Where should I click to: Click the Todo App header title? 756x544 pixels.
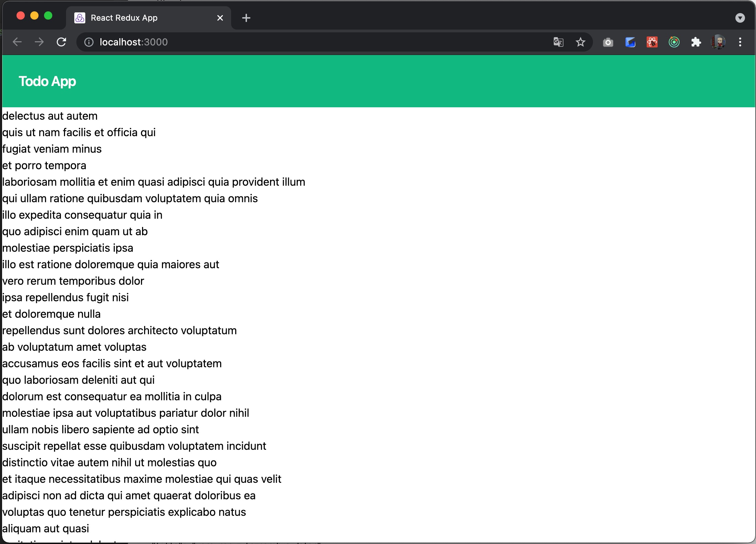(x=47, y=81)
